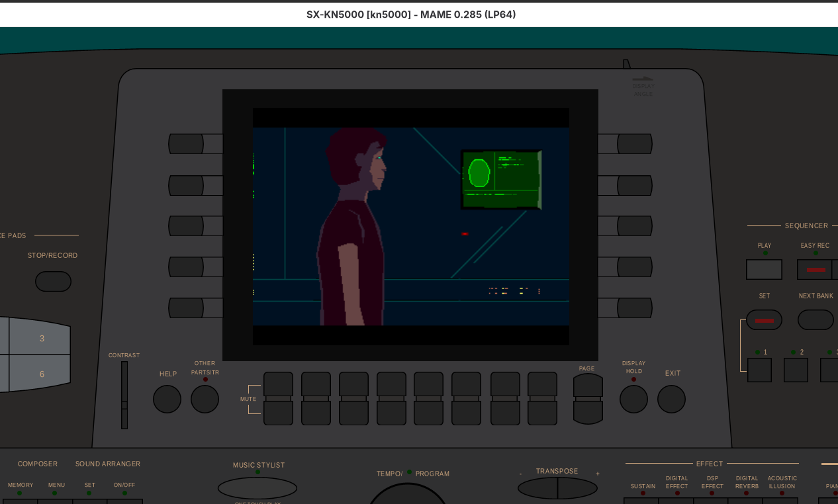Screen dimensions: 838x504
Task: Tap pad number 6
Action: (x=41, y=374)
